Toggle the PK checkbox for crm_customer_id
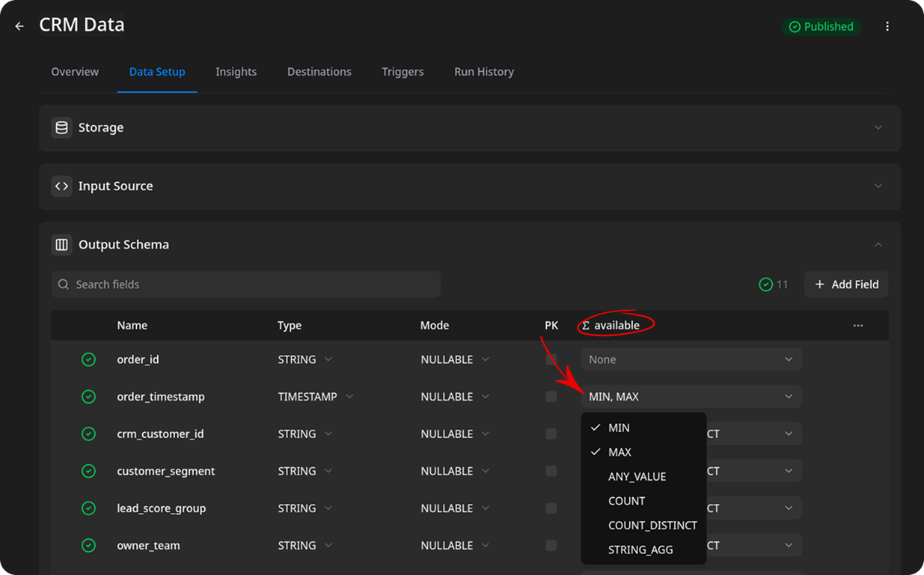The height and width of the screenshot is (575, 924). pos(551,433)
